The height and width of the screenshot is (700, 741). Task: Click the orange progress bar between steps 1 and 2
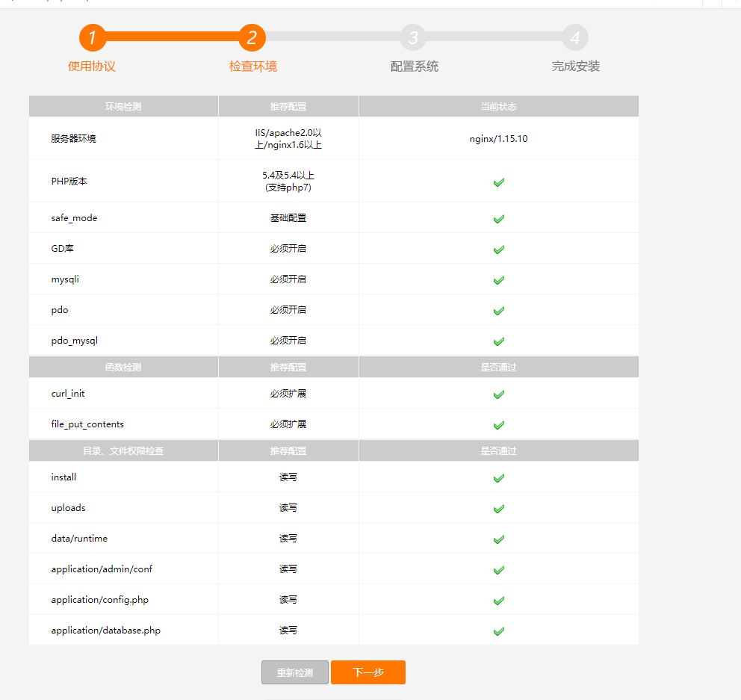pos(172,37)
